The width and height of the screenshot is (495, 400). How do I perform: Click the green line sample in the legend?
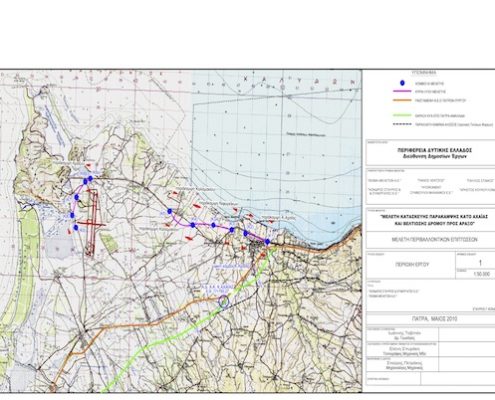[x=402, y=115]
